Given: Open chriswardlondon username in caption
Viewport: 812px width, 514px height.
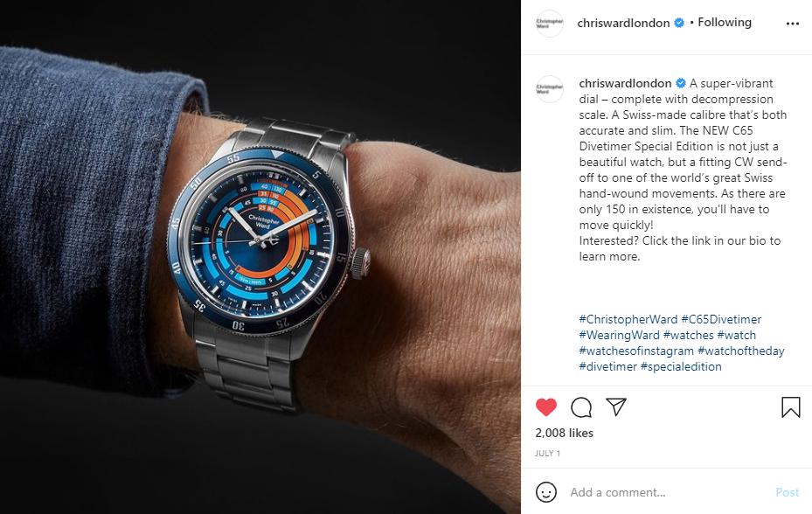Looking at the screenshot, I should tap(625, 83).
